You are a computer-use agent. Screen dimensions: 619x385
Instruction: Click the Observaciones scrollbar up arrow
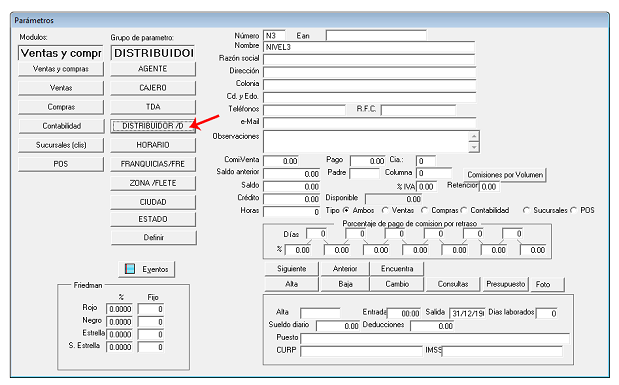[x=474, y=136]
